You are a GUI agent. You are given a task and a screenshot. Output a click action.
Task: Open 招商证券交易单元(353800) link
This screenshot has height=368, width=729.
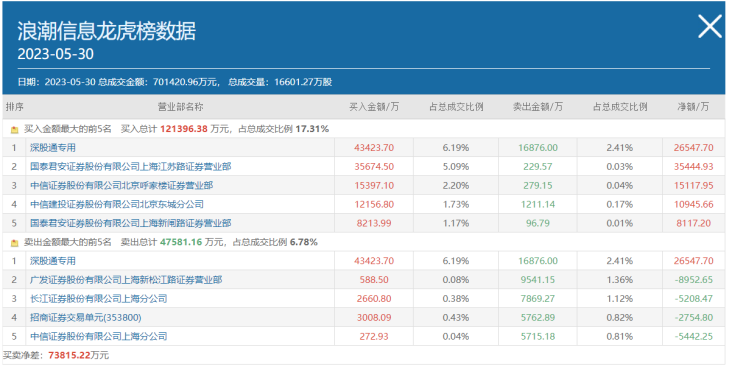tap(86, 318)
